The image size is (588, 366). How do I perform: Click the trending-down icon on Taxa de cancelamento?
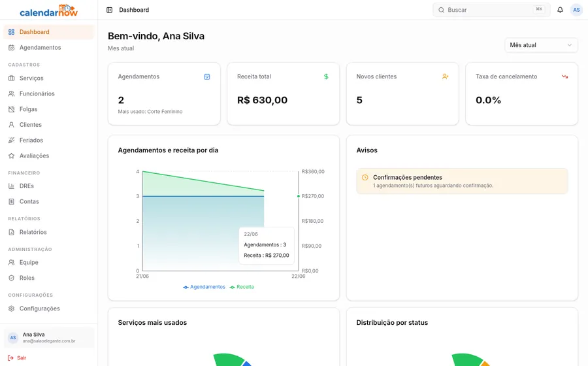point(564,76)
